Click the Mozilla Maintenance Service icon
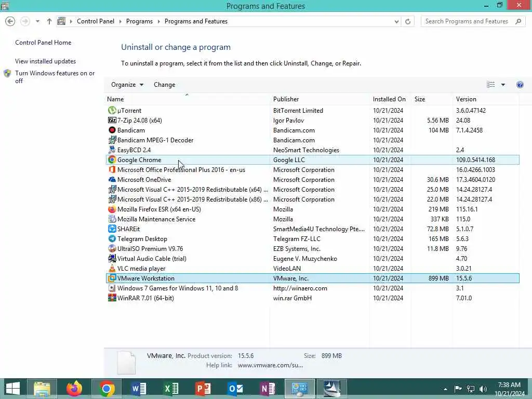 pos(112,219)
